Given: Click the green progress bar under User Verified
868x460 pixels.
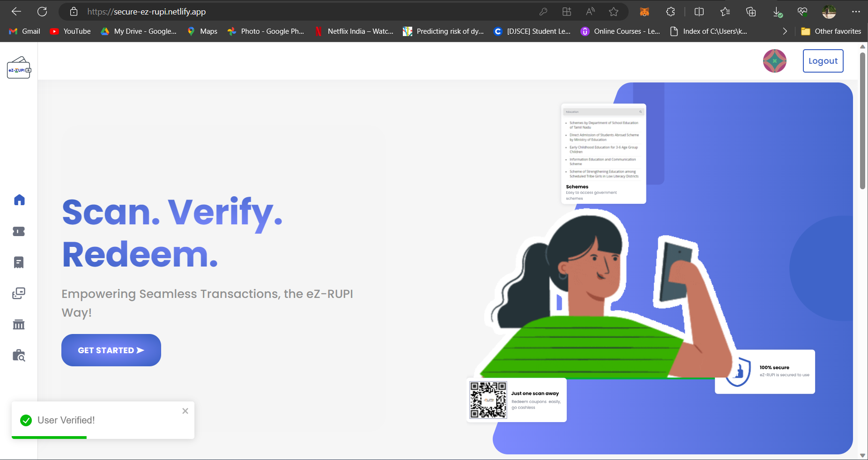Looking at the screenshot, I should click(49, 437).
